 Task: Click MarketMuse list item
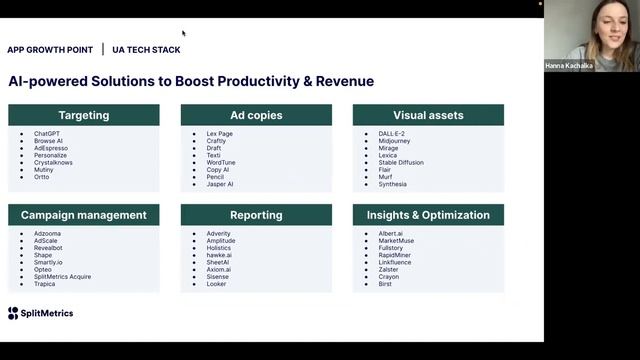tap(396, 241)
